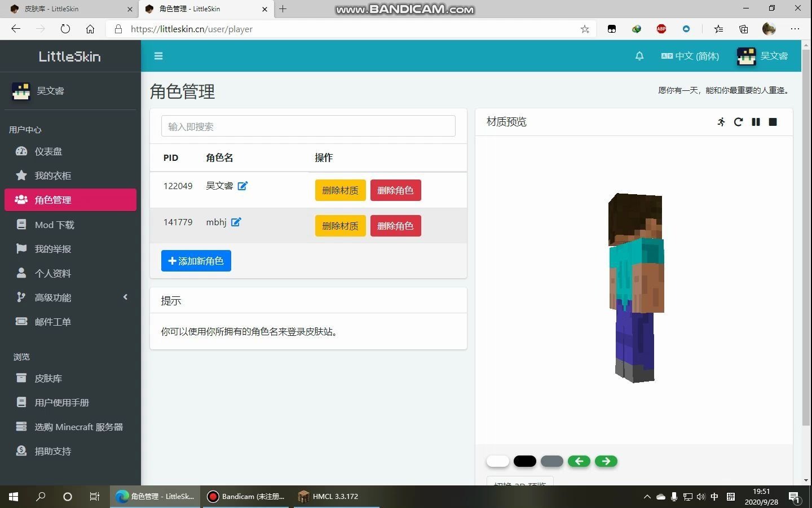Show previous preview background with left arrow

[x=579, y=461]
